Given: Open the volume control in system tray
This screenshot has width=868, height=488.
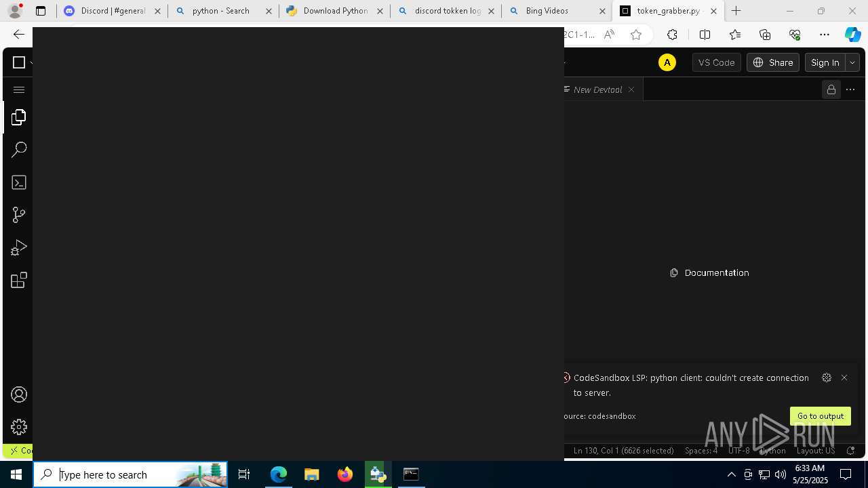Looking at the screenshot, I should [x=780, y=474].
